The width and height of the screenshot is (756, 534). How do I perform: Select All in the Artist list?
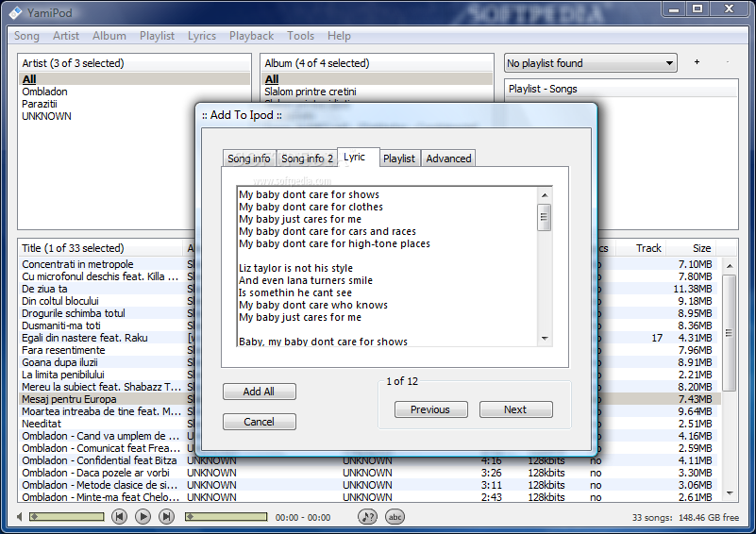pyautogui.click(x=135, y=79)
